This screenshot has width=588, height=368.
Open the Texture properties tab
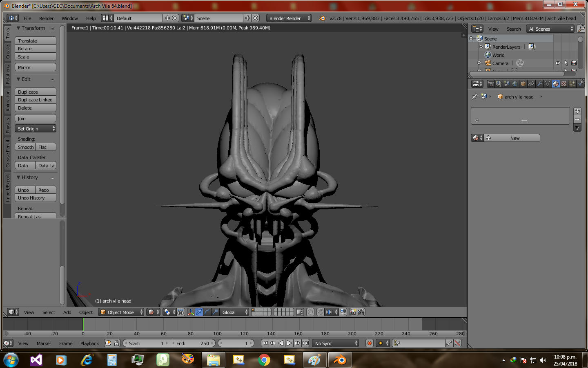564,84
